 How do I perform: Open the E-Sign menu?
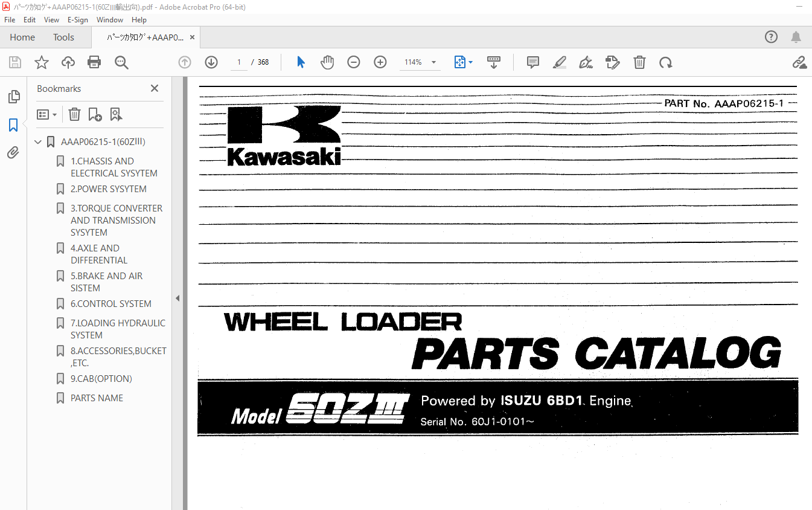[78, 20]
